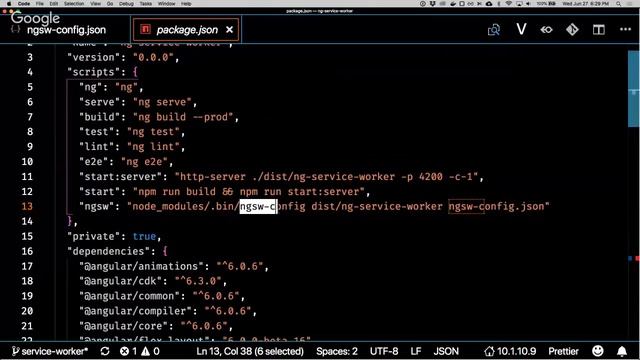Open the Selection menu

(x=74, y=4)
